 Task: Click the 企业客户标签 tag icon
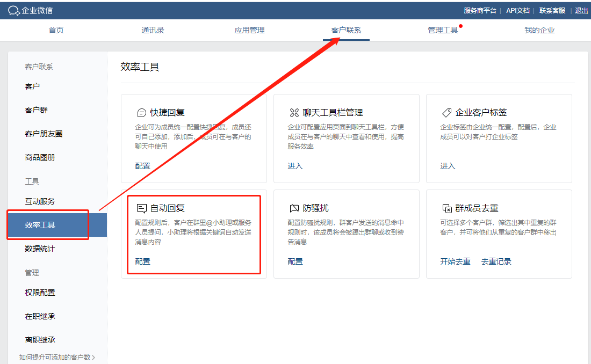446,113
